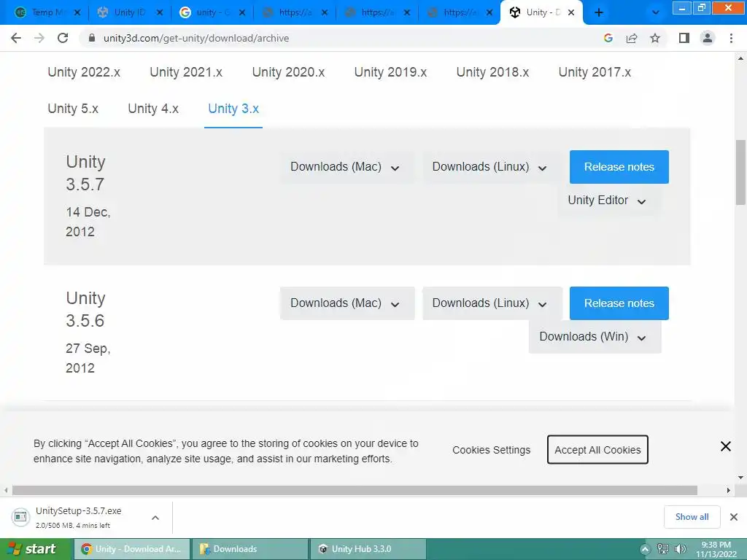
Task: Open Downloads (Mac) dropdown for Unity 3.5.6
Action: pyautogui.click(x=347, y=303)
